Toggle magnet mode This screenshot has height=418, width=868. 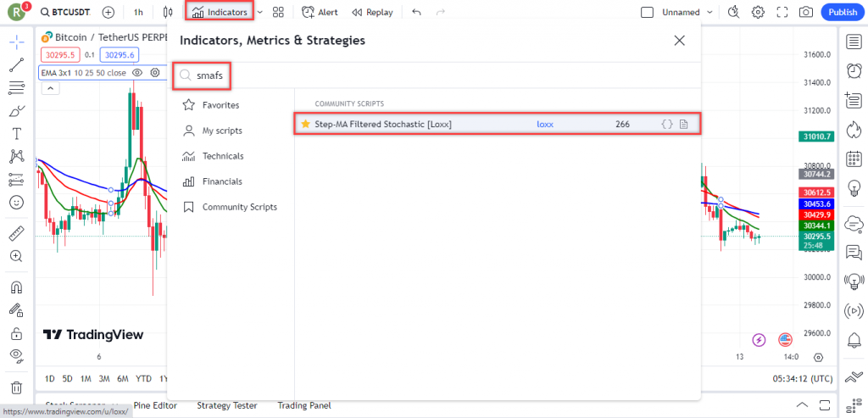point(17,288)
